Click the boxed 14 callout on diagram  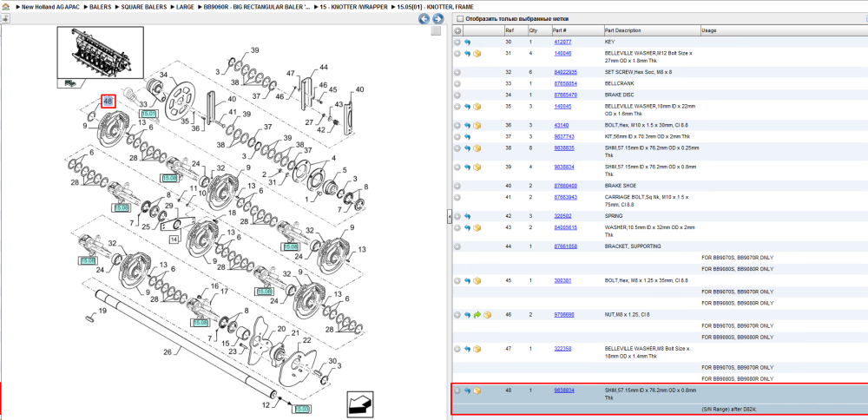[174, 240]
